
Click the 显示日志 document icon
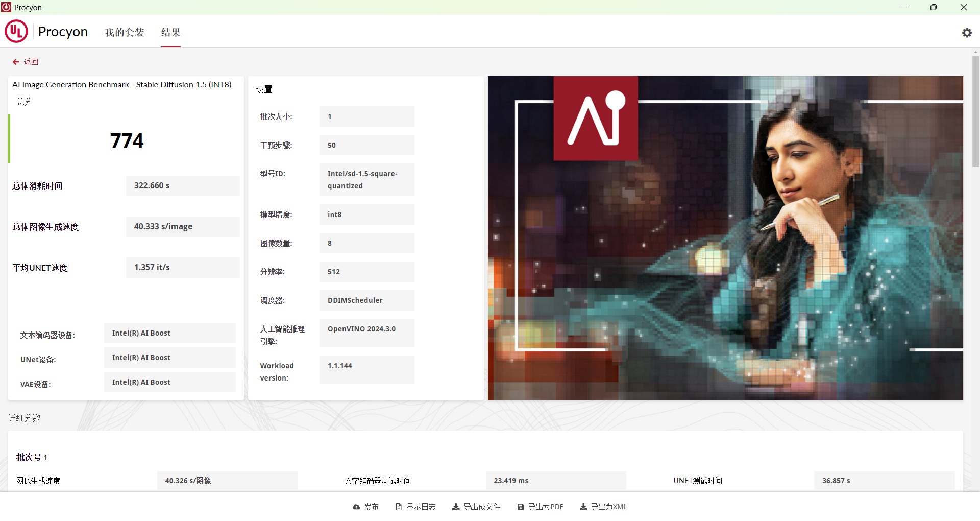point(399,507)
